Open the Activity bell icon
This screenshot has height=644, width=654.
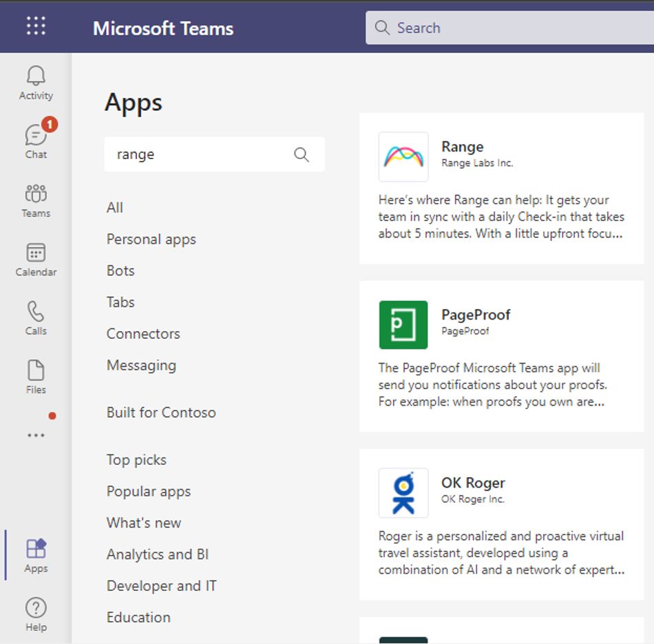coord(36,83)
